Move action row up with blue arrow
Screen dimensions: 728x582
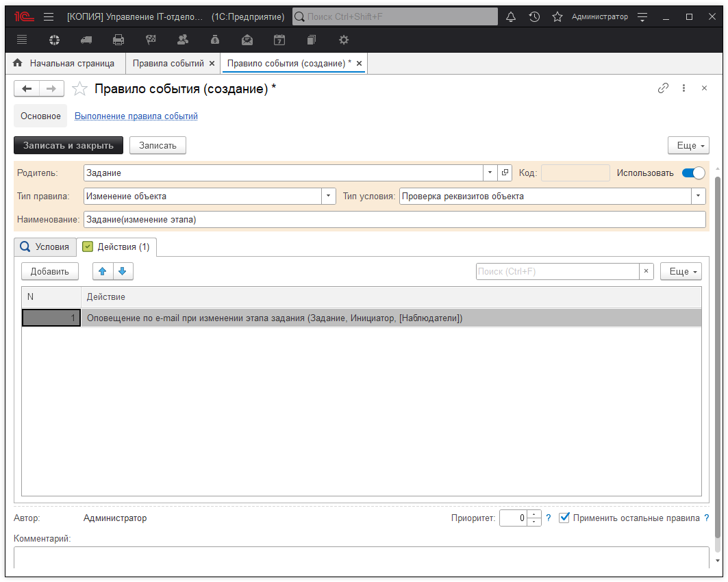(103, 272)
